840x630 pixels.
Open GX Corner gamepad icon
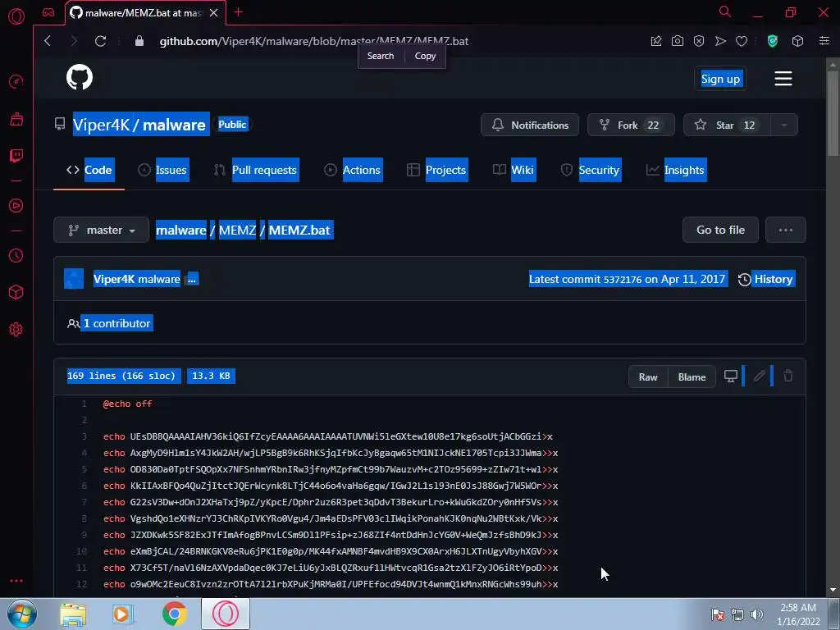tap(48, 12)
